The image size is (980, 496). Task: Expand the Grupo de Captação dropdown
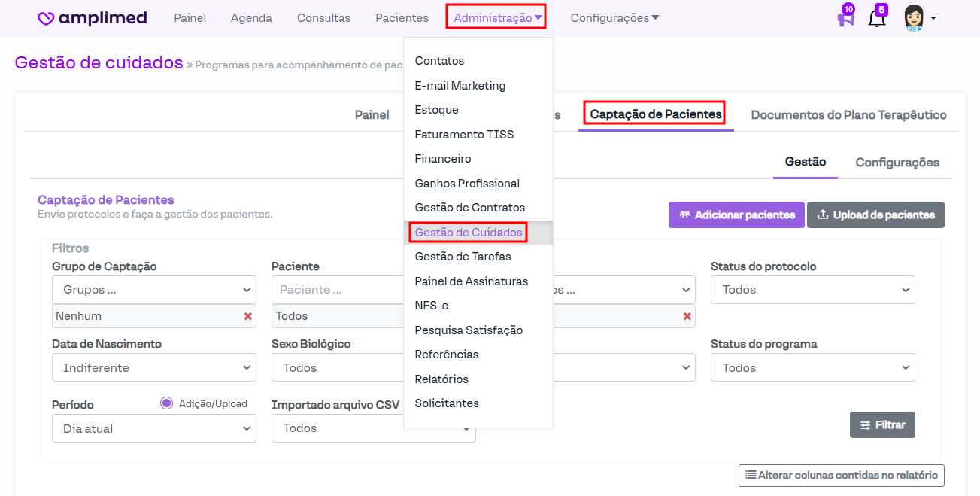[153, 290]
